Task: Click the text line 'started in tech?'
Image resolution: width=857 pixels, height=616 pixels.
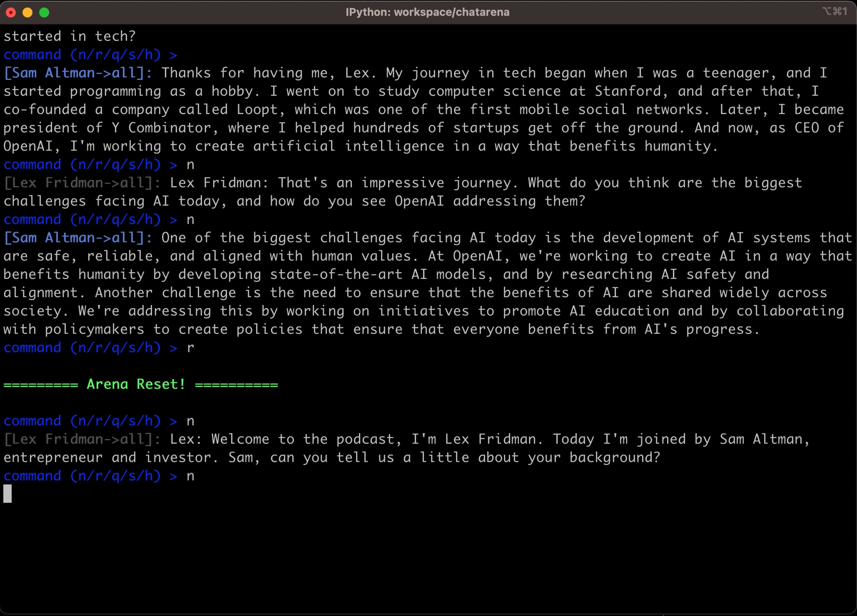Action: [x=70, y=36]
